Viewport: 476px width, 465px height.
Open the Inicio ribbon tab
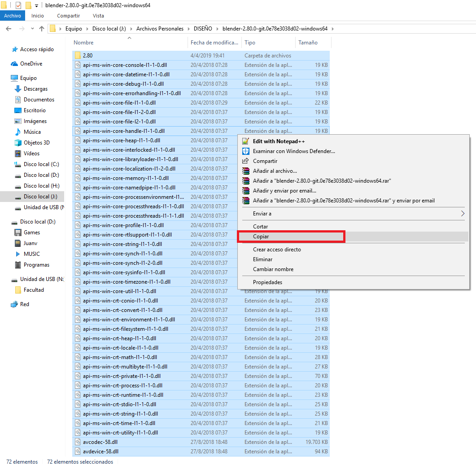tap(38, 16)
